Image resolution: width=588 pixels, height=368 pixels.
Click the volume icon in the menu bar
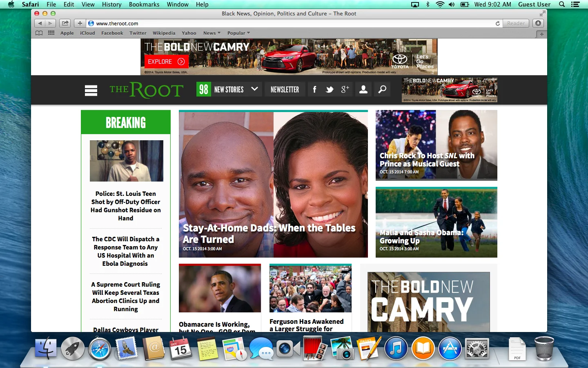[452, 4]
